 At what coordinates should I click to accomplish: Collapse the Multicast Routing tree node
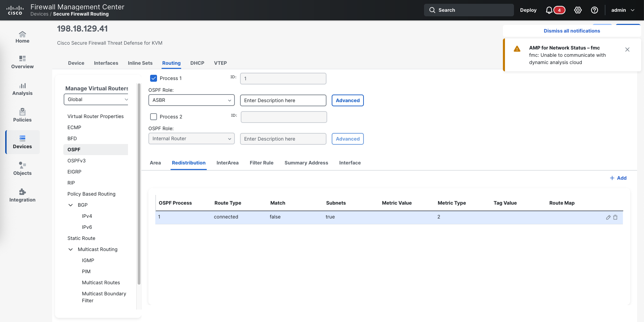pyautogui.click(x=71, y=249)
